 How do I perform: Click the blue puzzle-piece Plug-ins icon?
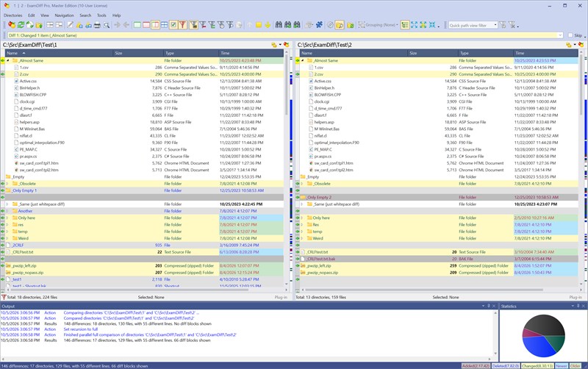[319, 25]
